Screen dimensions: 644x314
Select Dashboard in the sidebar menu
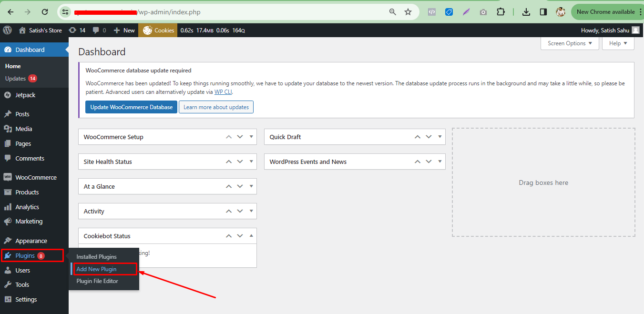(x=34, y=50)
